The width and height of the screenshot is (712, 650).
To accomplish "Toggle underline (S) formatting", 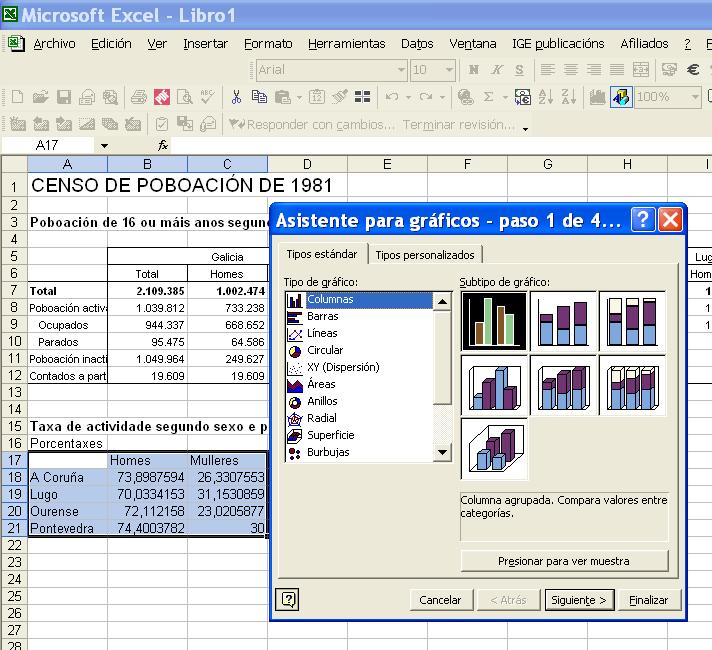I will [x=519, y=69].
